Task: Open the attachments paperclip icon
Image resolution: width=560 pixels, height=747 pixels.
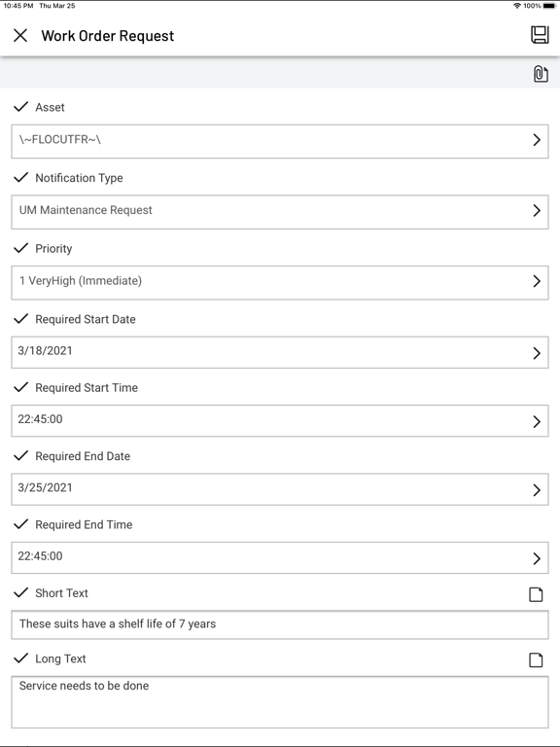Action: coord(541,74)
